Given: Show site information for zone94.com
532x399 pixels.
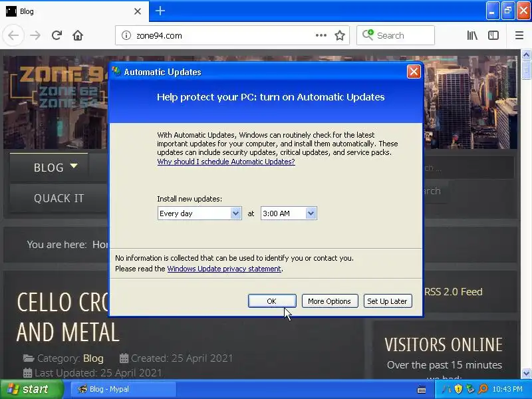Looking at the screenshot, I should 126,35.
